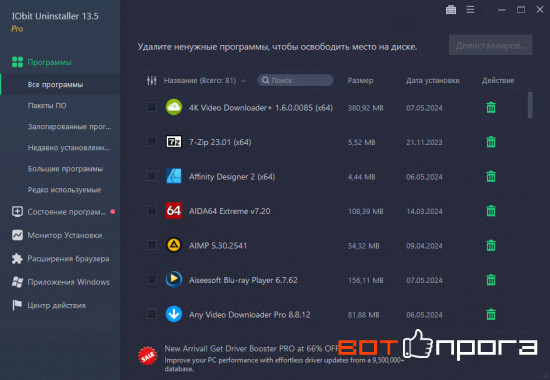The image size is (550, 380).
Task: Open Состояние программ section
Action: pos(66,212)
